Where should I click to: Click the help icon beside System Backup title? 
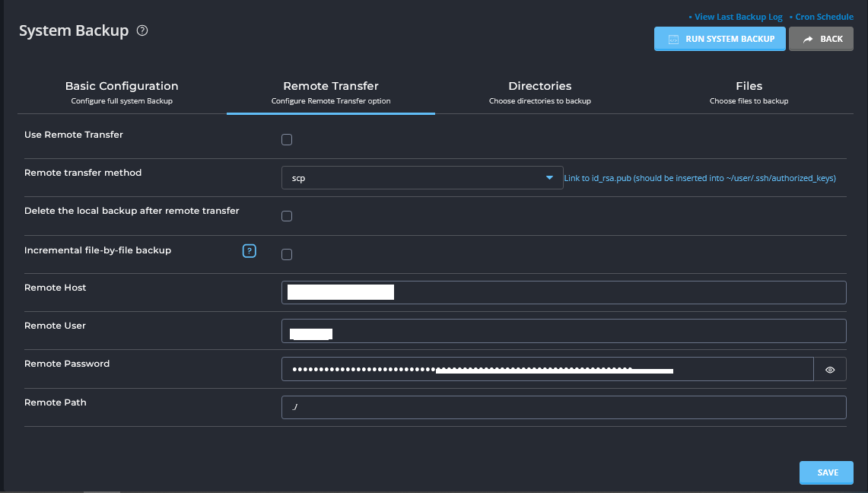point(142,31)
